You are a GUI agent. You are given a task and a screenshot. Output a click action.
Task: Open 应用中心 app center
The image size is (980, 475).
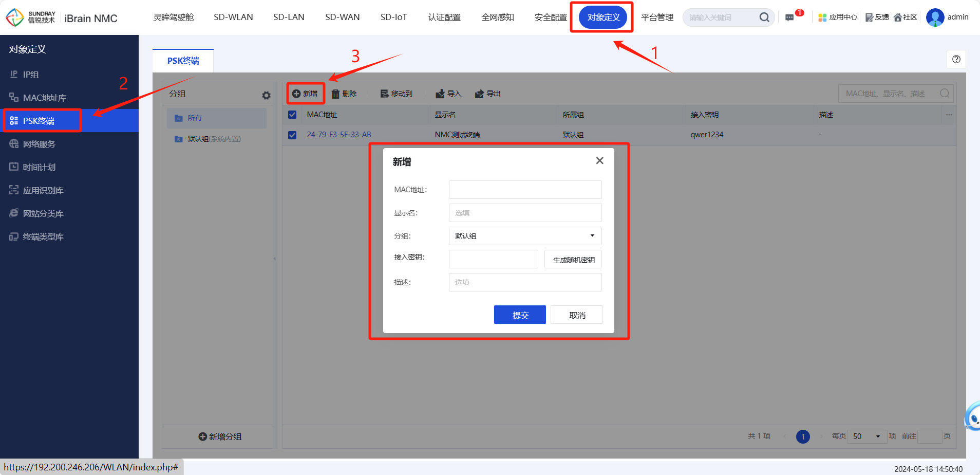pyautogui.click(x=838, y=17)
